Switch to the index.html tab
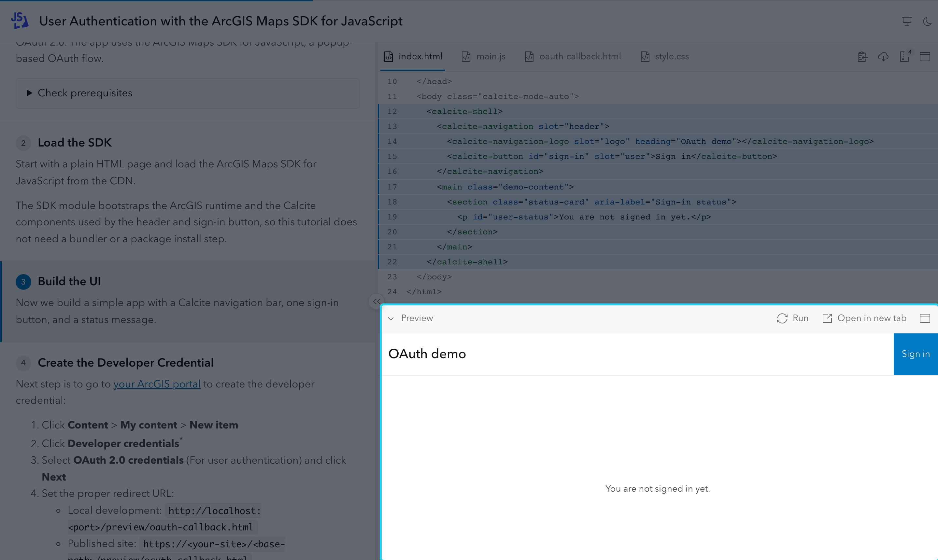 413,57
